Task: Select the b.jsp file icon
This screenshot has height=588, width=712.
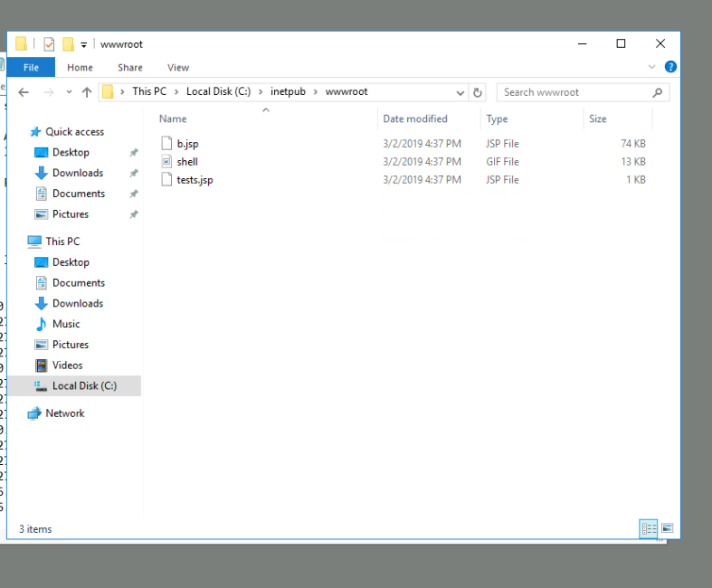Action: tap(166, 144)
